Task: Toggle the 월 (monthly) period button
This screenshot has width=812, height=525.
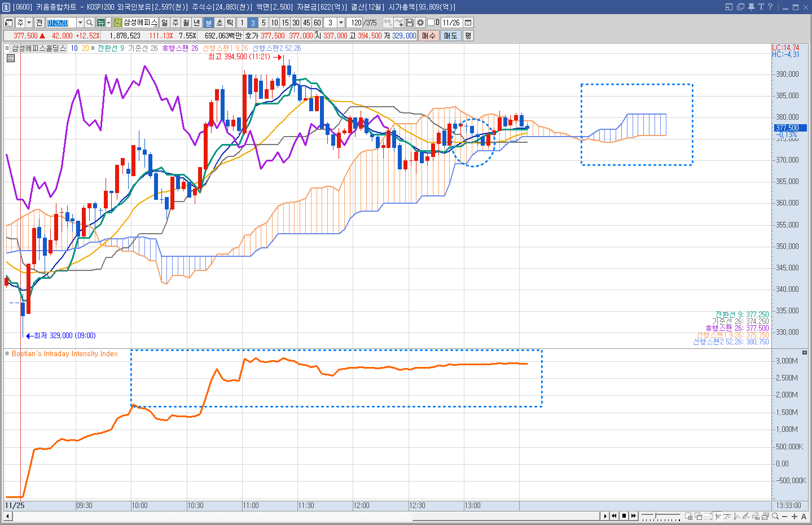Action: click(186, 23)
